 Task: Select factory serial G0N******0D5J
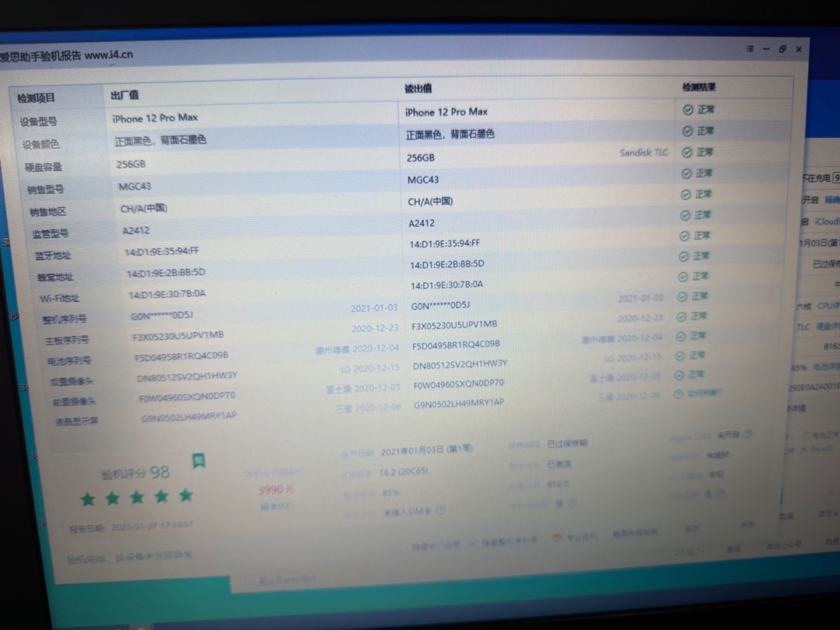pos(163,316)
